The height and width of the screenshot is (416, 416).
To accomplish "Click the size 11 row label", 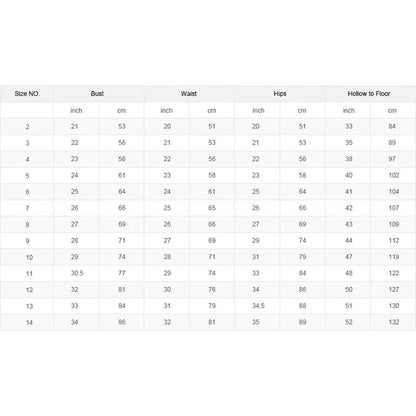I will pos(29,273).
